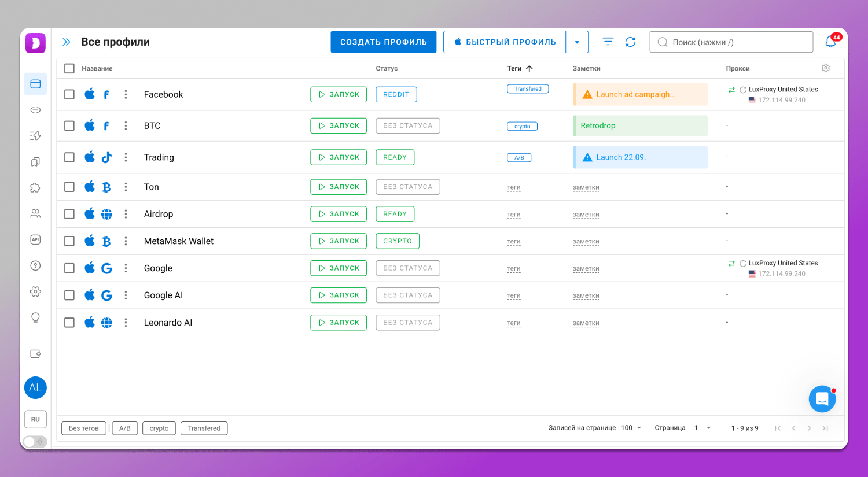
Task: Open three-dot menu for Trading profile
Action: pos(126,157)
